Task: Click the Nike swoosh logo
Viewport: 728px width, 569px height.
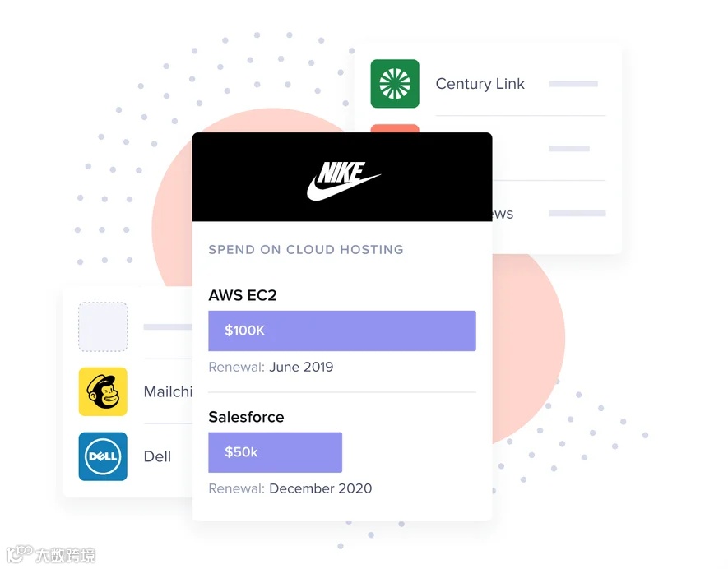Action: pyautogui.click(x=344, y=181)
